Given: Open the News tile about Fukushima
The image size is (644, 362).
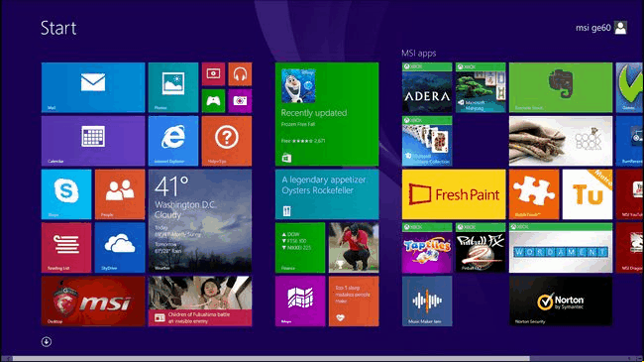Looking at the screenshot, I should point(200,302).
